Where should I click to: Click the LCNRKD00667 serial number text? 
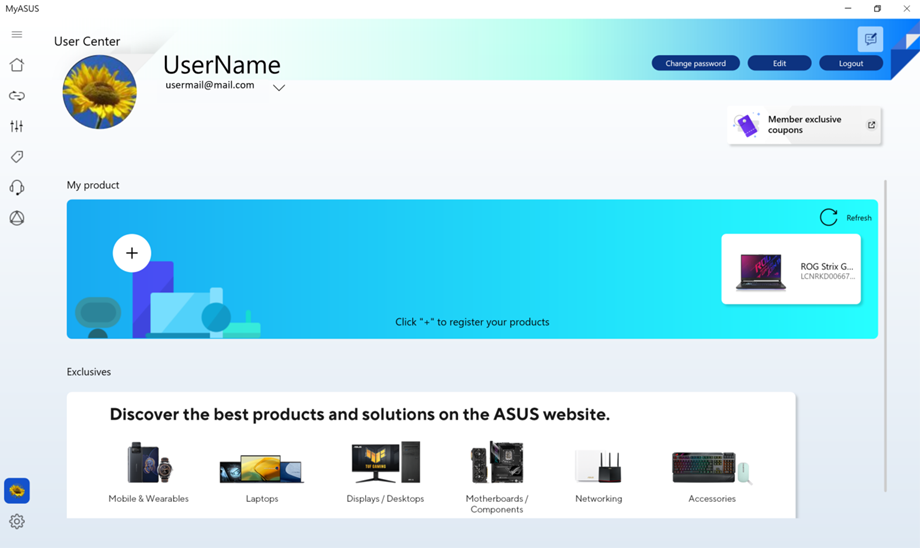[x=827, y=276]
